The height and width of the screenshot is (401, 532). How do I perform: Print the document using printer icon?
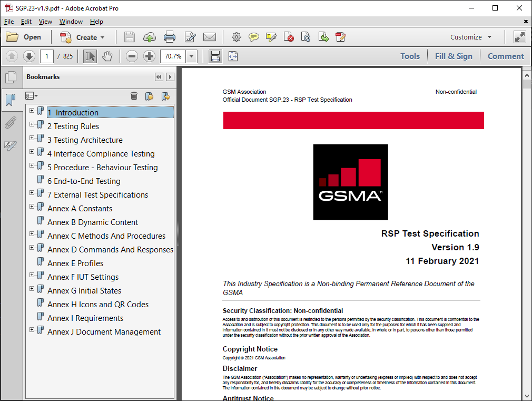pos(169,37)
